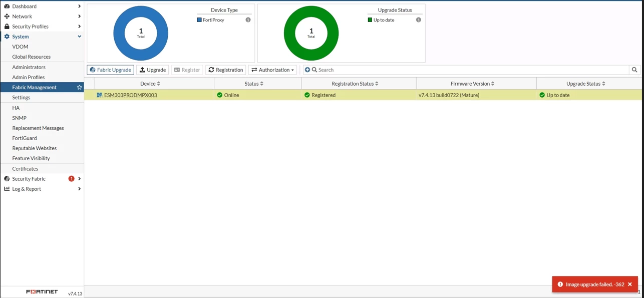Click the Dashboard gauge icon
This screenshot has height=298, width=644.
pos(7,6)
